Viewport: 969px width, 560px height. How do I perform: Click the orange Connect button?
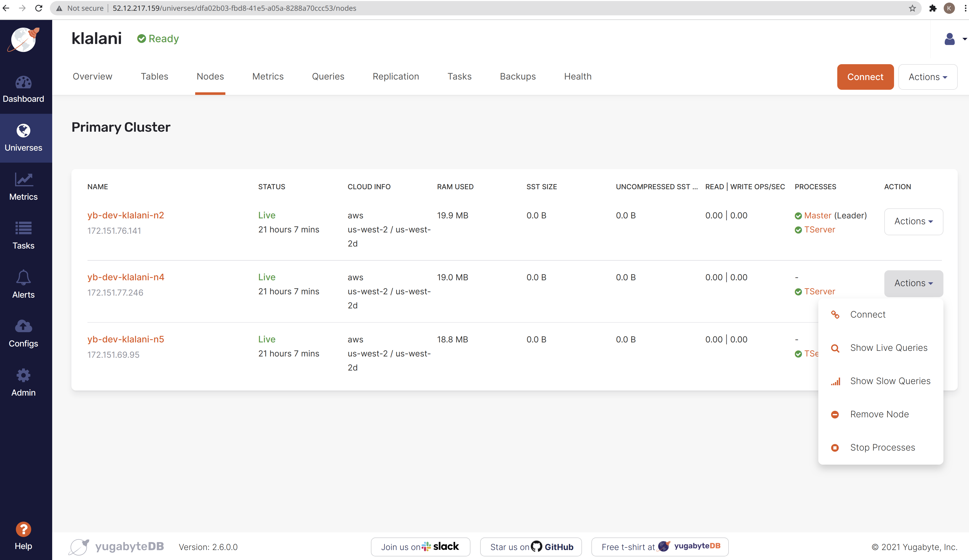point(865,77)
